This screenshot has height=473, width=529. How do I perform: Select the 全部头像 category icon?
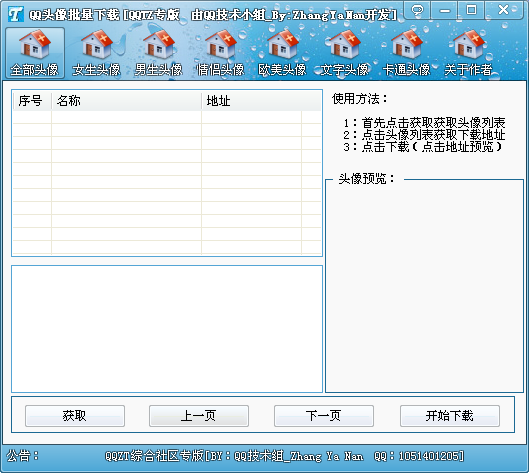click(35, 53)
